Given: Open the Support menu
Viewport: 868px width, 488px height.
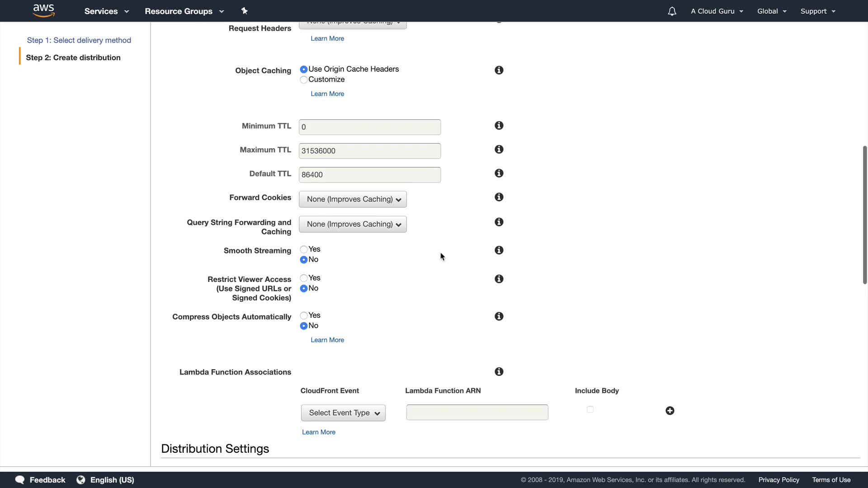Looking at the screenshot, I should 817,11.
